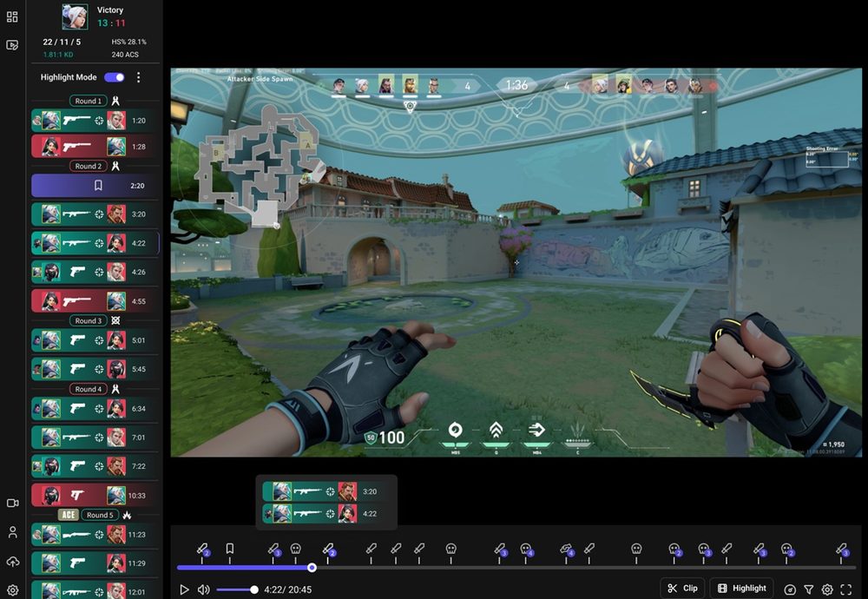Open the timeline filter funnel icon

(809, 589)
